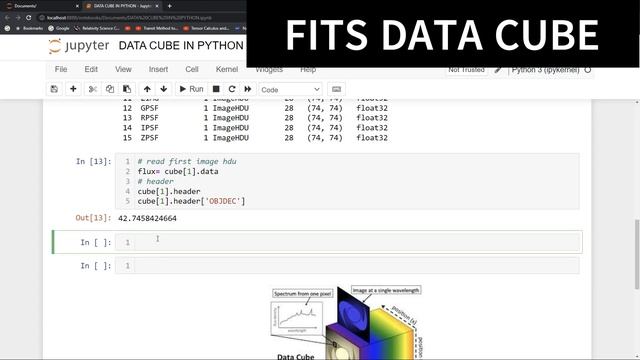
Task: Select the Out[13] value 42.7458424664
Action: 147,218
